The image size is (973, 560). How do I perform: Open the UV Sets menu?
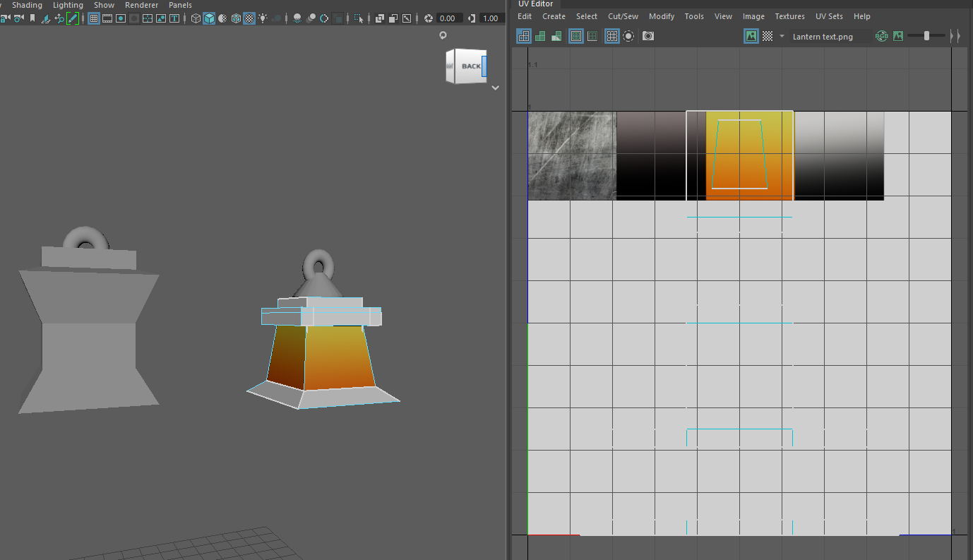(829, 16)
